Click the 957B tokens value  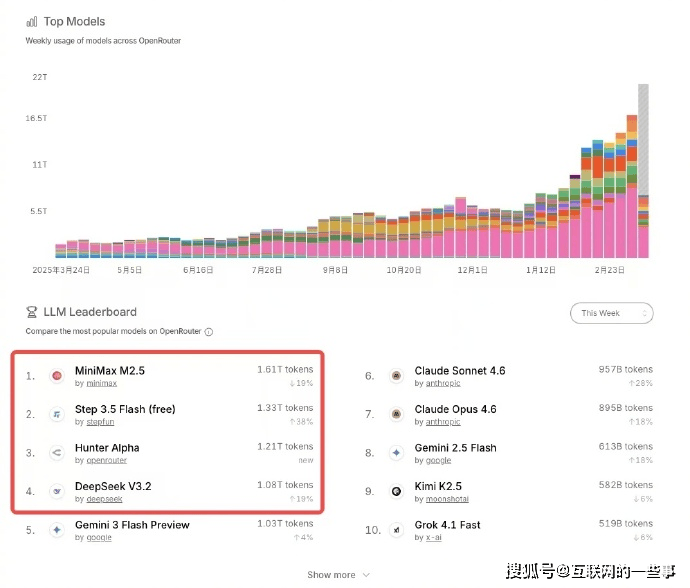tap(626, 369)
